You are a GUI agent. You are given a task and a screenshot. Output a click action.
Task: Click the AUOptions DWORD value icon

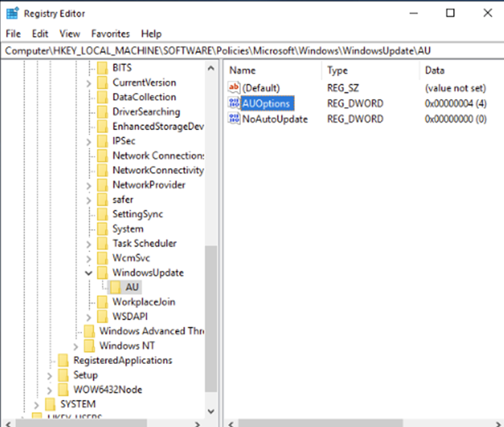point(233,103)
